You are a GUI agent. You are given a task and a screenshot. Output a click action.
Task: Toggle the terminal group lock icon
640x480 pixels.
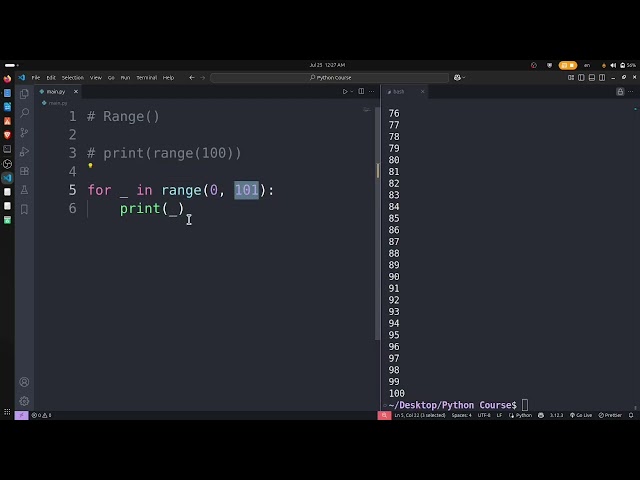620,91
